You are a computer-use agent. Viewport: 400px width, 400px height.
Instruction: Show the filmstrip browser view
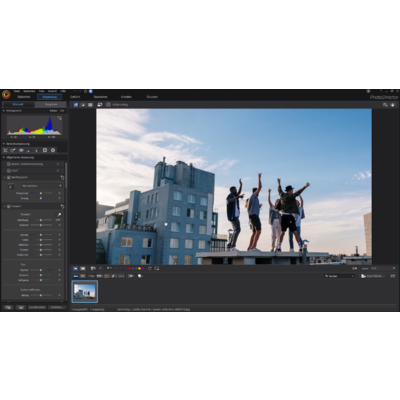click(x=76, y=276)
